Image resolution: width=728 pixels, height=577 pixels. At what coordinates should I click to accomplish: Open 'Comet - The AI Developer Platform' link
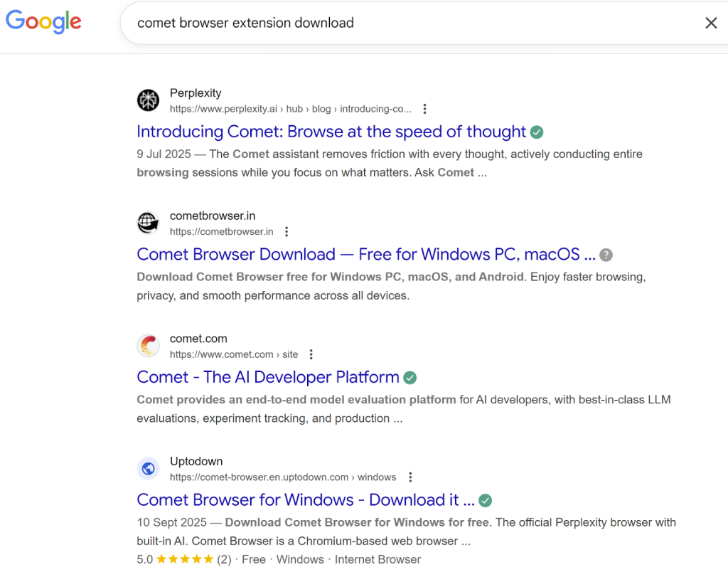pos(267,377)
